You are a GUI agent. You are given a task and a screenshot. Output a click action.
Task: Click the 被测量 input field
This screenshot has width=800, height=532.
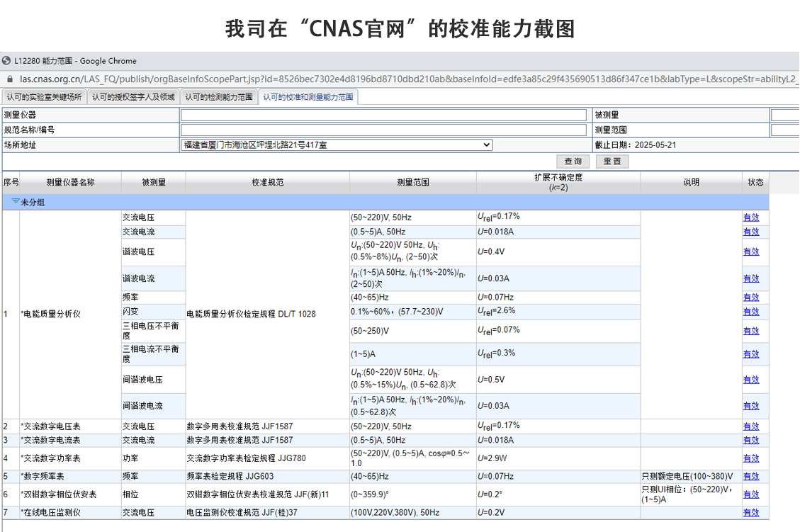tap(784, 115)
